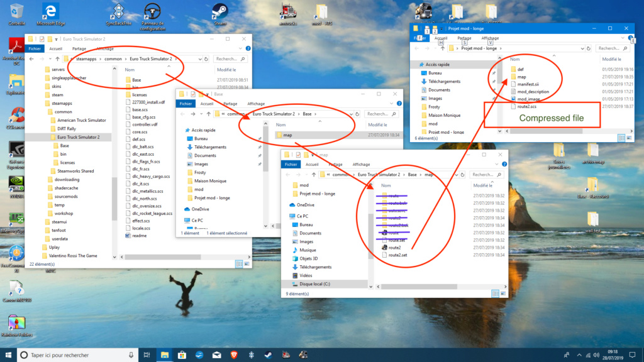Screen dimensions: 644x362
Task: Launch Microsoft Edge from the desktop
Action: click(x=50, y=14)
